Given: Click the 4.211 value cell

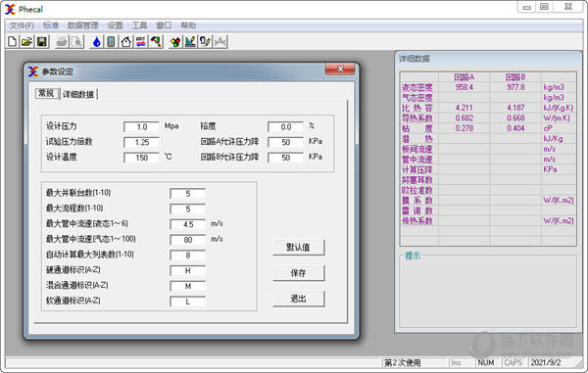Looking at the screenshot, I should click(465, 108).
